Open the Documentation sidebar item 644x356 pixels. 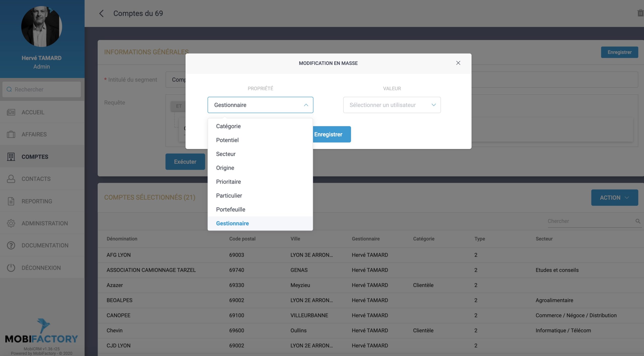(45, 245)
